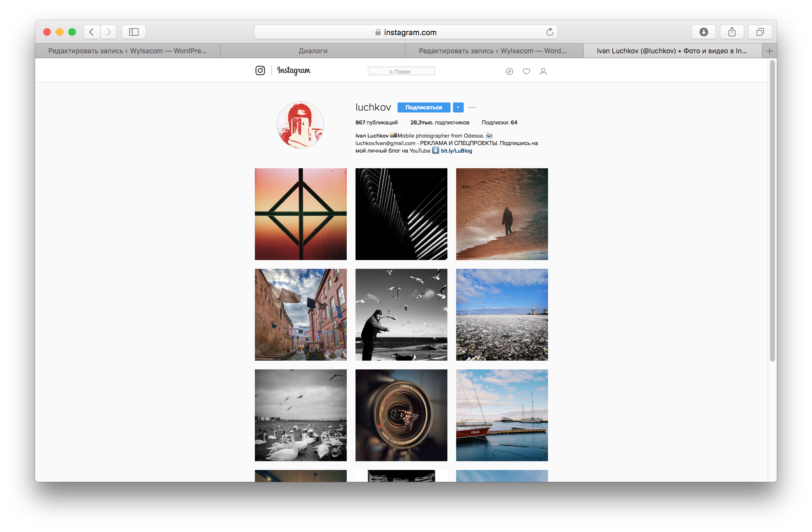812x532 pixels.
Task: Open the bit.ly/LuBlog link
Action: click(x=456, y=151)
